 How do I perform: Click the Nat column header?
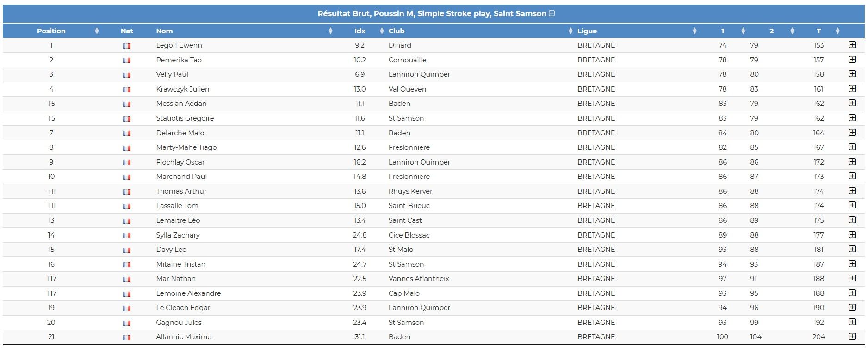pyautogui.click(x=127, y=31)
